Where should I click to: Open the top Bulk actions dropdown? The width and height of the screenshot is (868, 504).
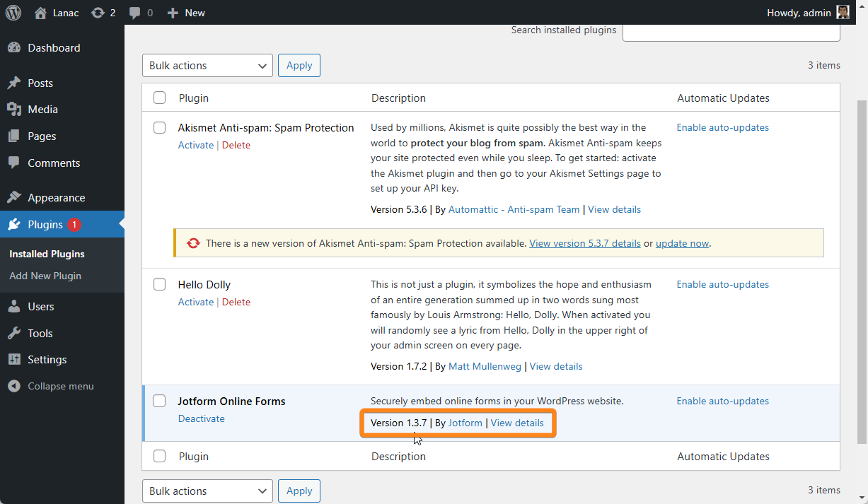tap(207, 66)
